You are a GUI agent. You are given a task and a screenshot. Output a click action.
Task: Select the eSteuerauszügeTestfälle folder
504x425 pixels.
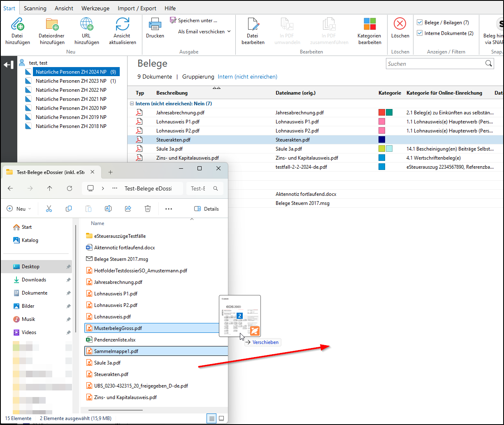(120, 236)
